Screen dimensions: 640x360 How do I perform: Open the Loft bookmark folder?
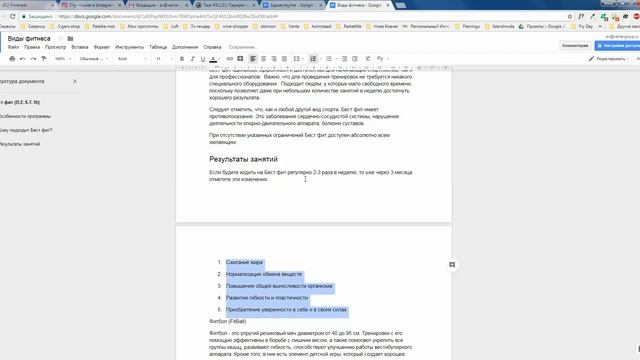point(171,26)
